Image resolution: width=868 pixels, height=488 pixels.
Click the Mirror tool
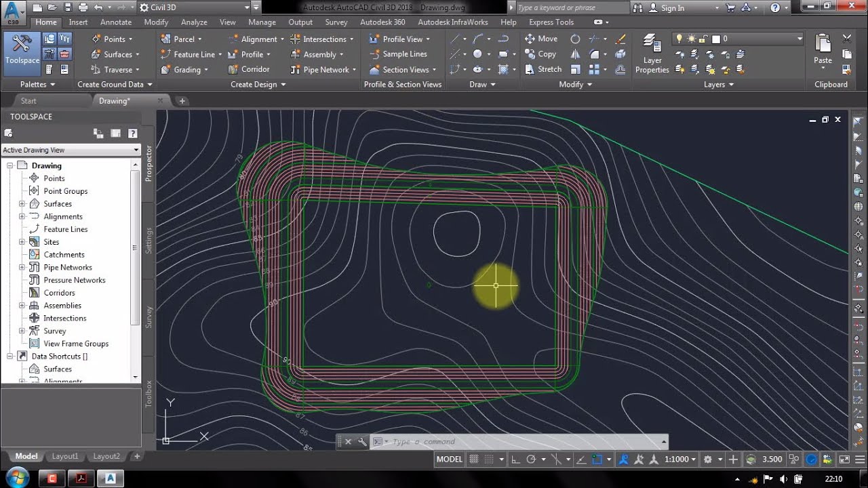575,54
